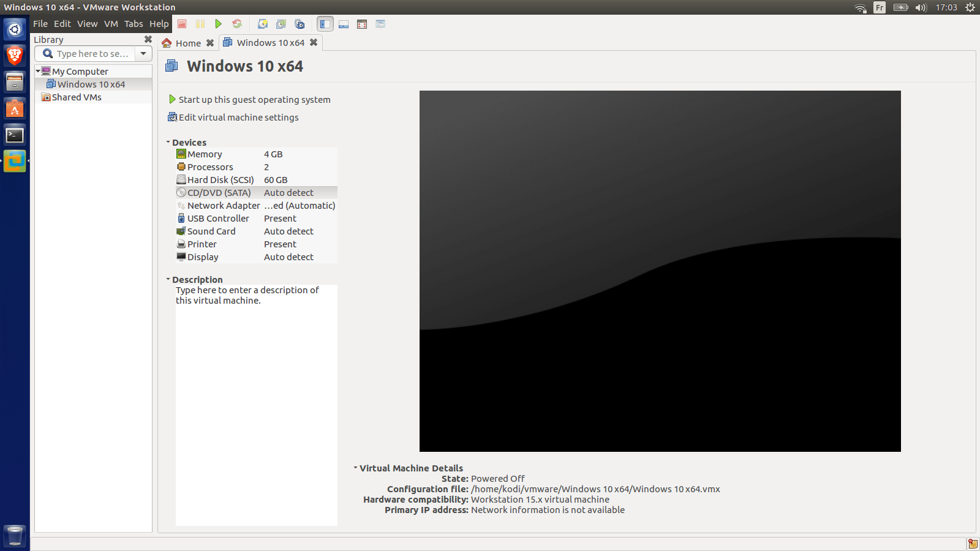Toggle Unity mode view icon
Viewport: 980px width, 551px height.
coord(380,24)
